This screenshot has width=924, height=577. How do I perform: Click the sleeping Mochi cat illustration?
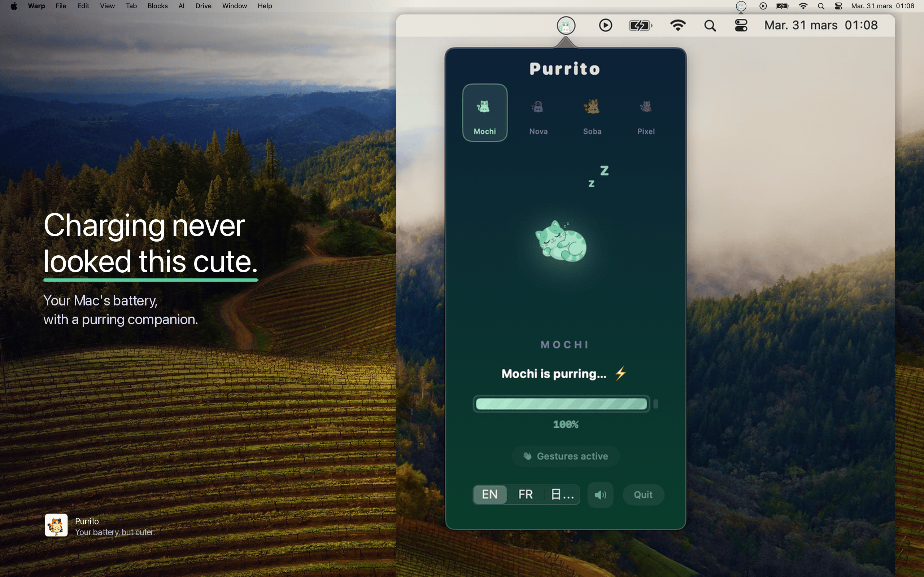coord(561,242)
